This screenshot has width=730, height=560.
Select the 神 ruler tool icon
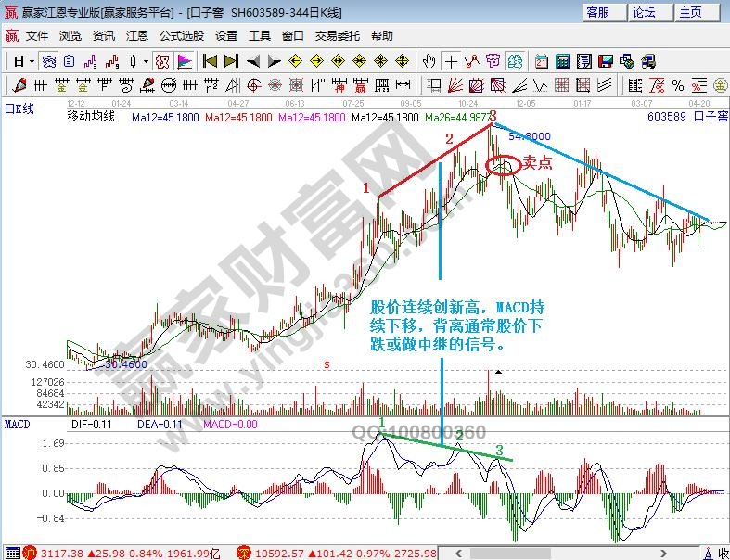(339, 85)
